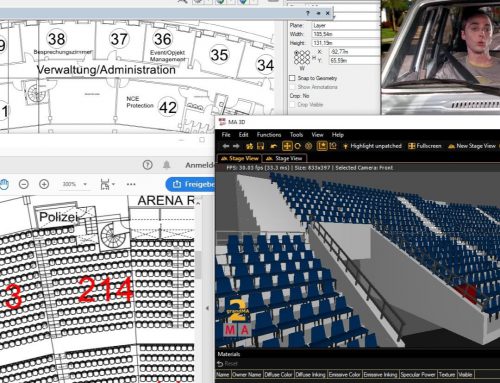Viewport: 500px width, 383px height.
Task: Select the hand pan tool in PDF viewer
Action: pyautogui.click(x=4, y=184)
